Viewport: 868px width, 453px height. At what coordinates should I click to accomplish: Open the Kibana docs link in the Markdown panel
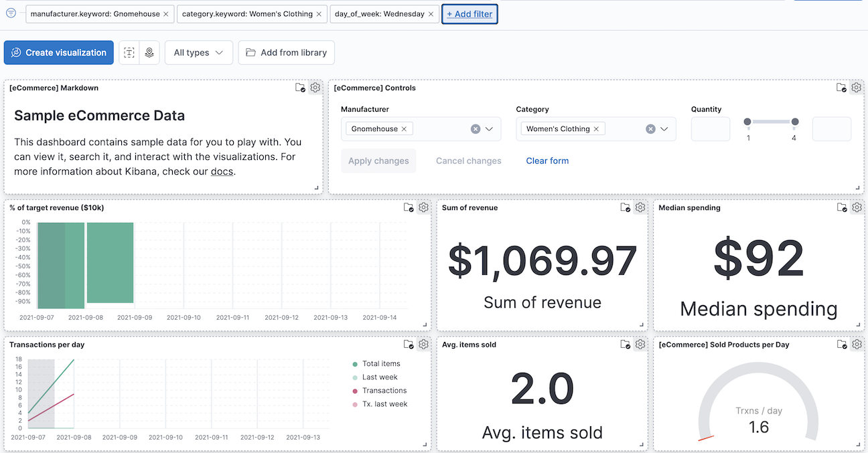(x=222, y=170)
